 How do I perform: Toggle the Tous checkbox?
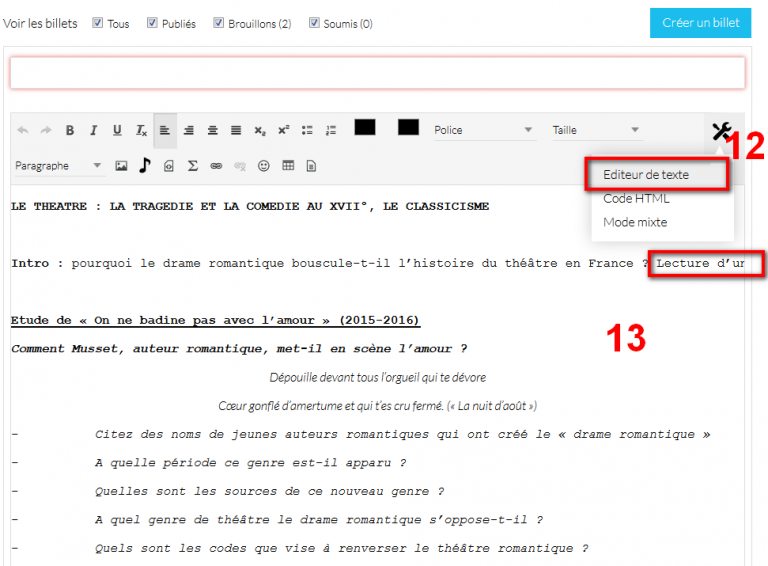pyautogui.click(x=97, y=23)
